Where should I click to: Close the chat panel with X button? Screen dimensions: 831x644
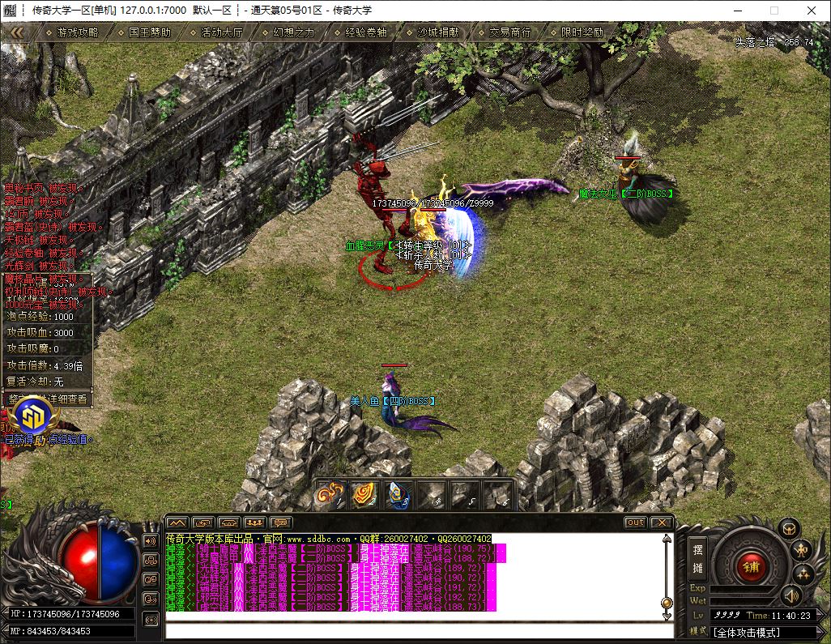(662, 522)
